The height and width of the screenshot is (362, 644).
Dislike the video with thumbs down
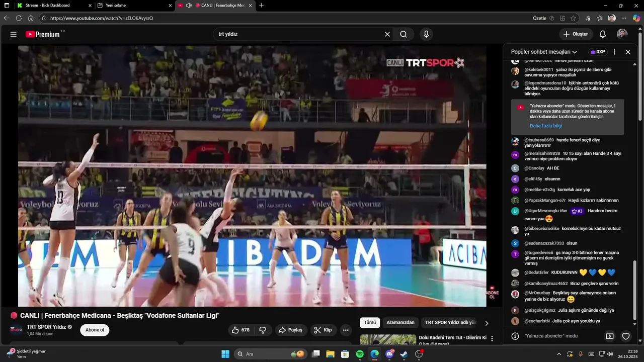point(262,330)
